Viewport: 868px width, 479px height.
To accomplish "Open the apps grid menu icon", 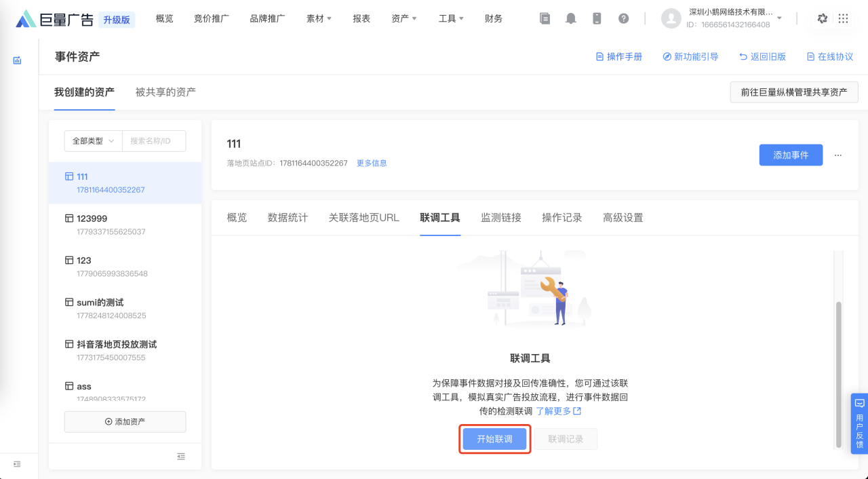I will click(x=843, y=18).
